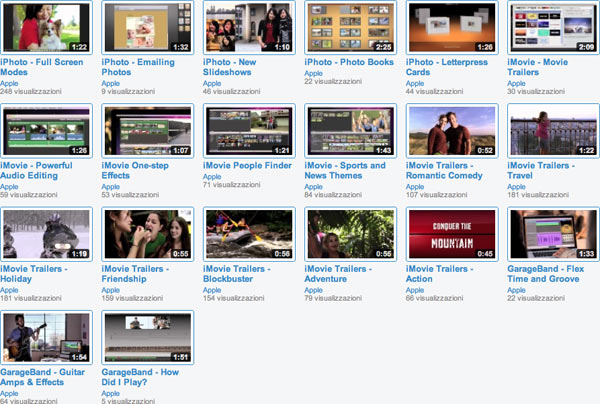The width and height of the screenshot is (600, 404).
Task: Click the iMovie People Finder thumbnail
Action: 249,130
